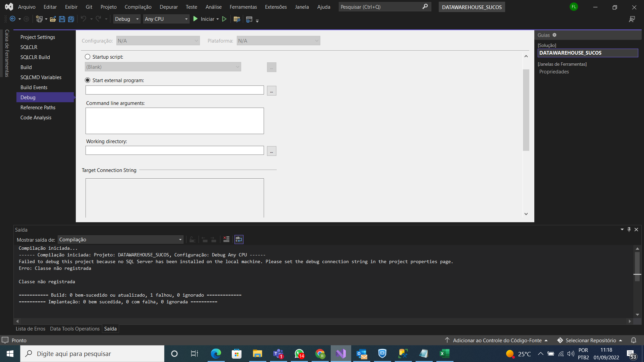The width and height of the screenshot is (644, 362).
Task: Click the Go to next message icon
Action: pos(214,239)
